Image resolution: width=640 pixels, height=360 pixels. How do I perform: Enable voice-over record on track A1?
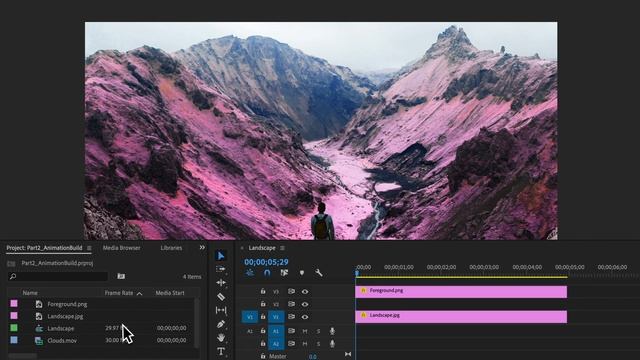(x=332, y=331)
